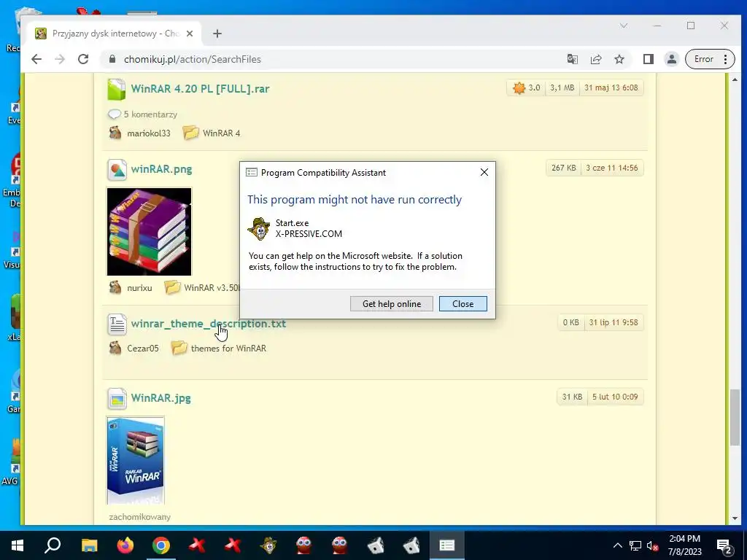Click the forward navigation arrow

(60, 59)
